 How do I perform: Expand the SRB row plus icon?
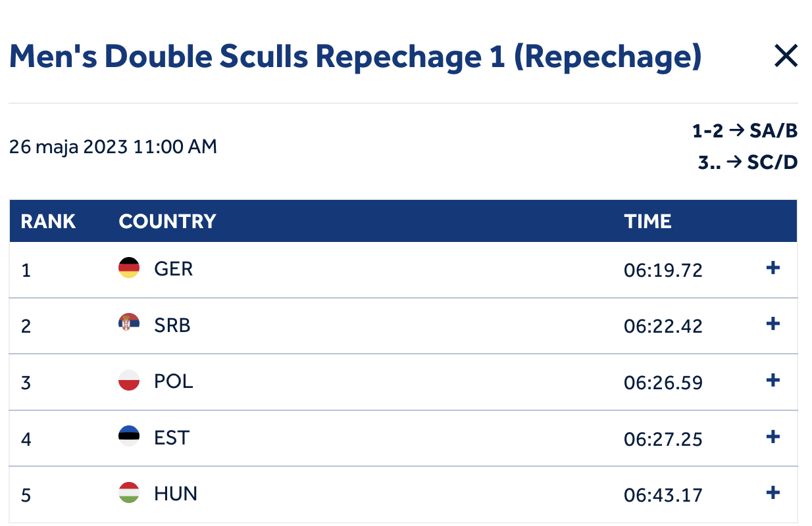773,323
